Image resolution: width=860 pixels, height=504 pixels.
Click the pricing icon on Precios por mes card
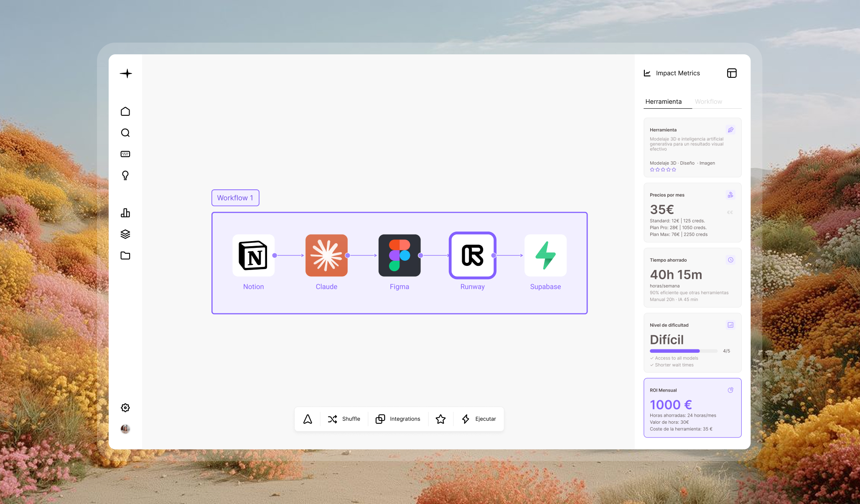coord(730,195)
